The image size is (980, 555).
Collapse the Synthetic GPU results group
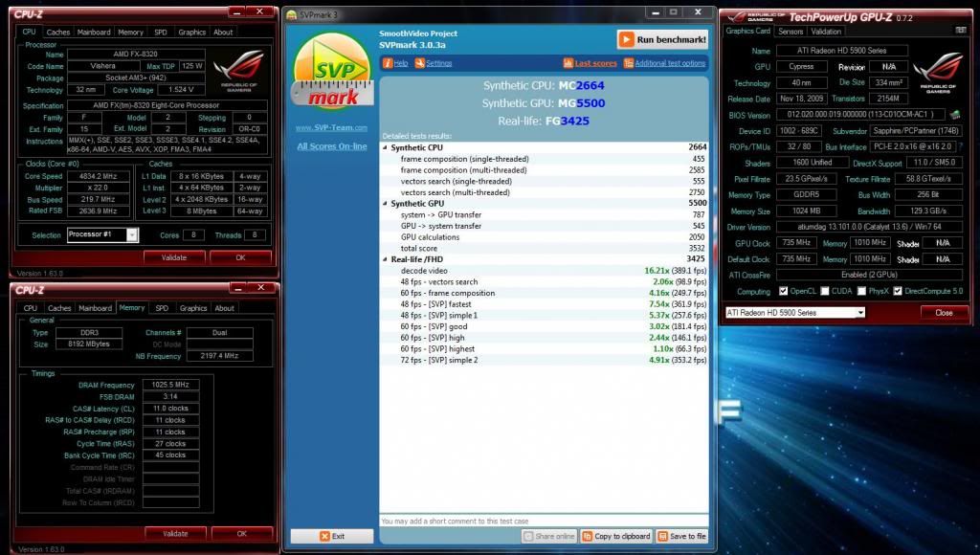[385, 204]
